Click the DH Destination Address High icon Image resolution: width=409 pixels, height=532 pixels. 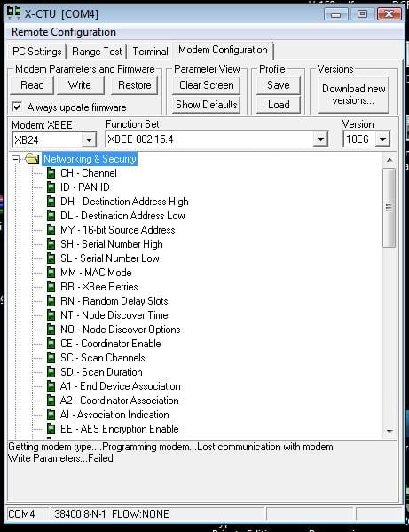(51, 202)
